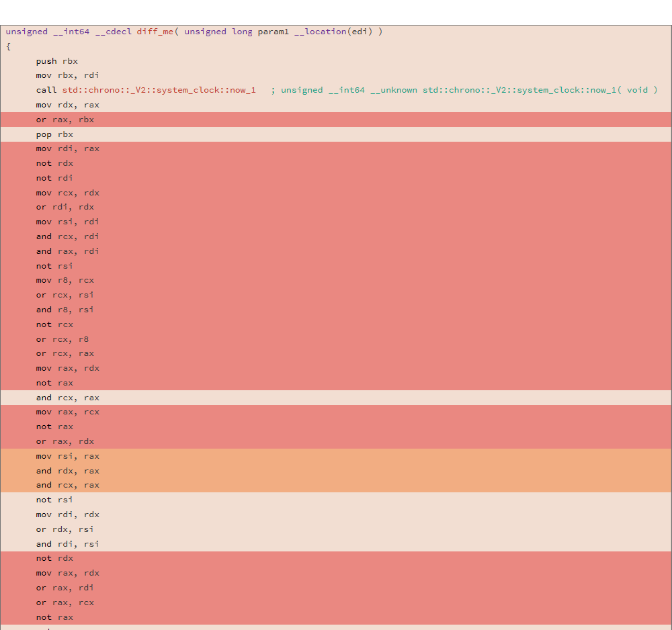Click the opening curly brace of the function
This screenshot has width=672, height=630.
7,46
